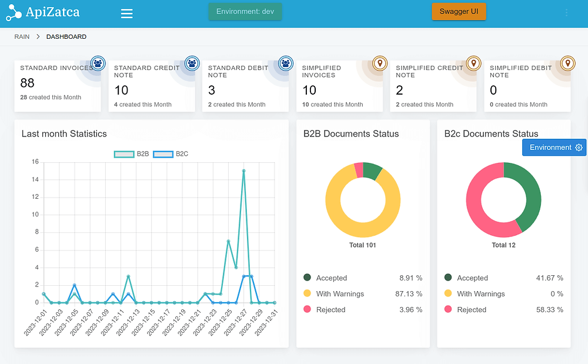
Task: Click the green Accepted legend color dot
Action: 308,278
